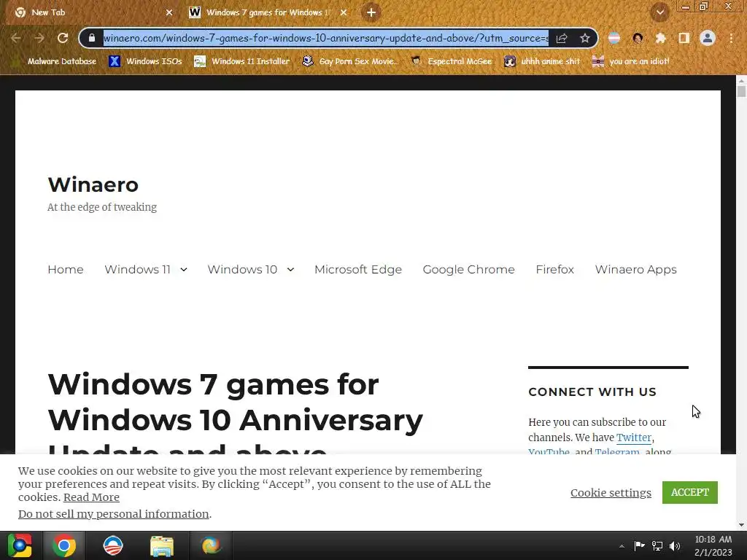Click the 'CONNECT WITH US' heading
This screenshot has height=560, width=747.
(x=592, y=392)
